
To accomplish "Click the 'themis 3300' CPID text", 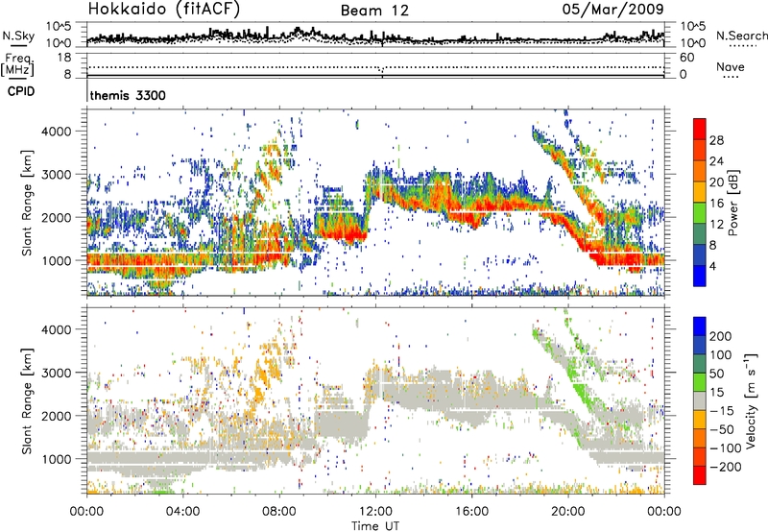I will 128,95.
